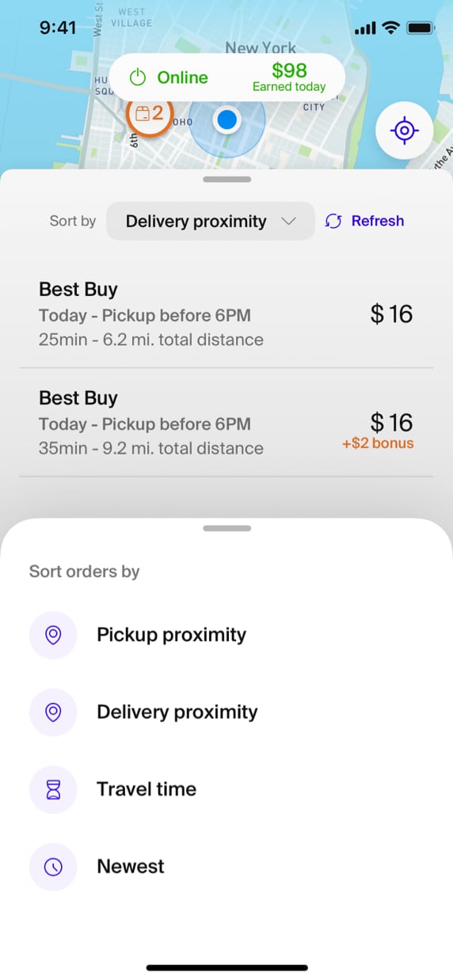This screenshot has width=453, height=980.
Task: Select the Pickup proximity pin icon
Action: point(53,635)
